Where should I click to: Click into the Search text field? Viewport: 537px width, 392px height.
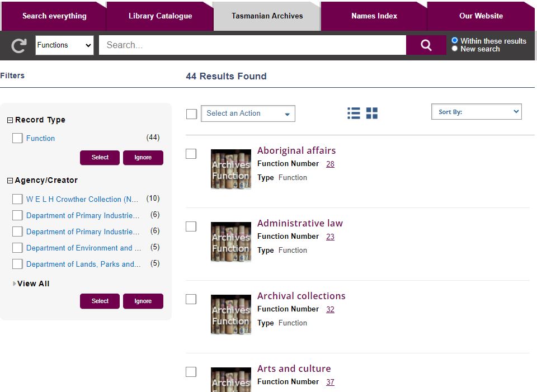pyautogui.click(x=252, y=45)
